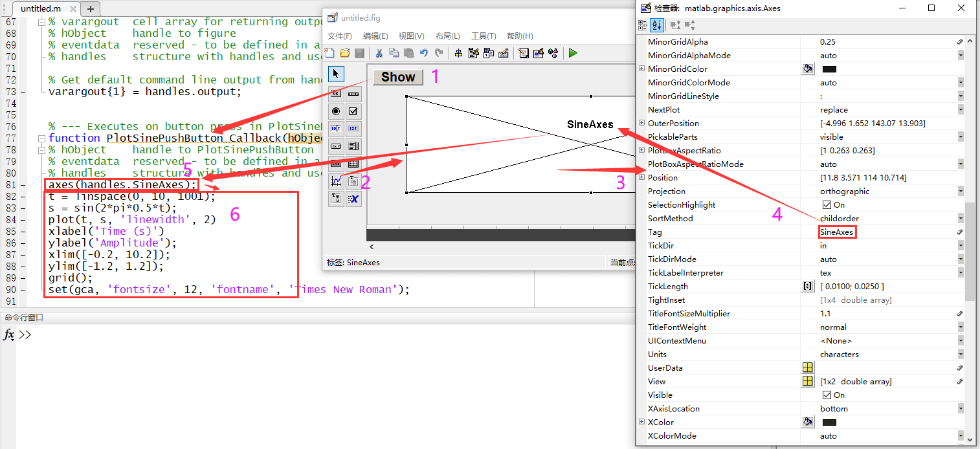
Task: Collapse code fold at line 77
Action: click(42, 138)
